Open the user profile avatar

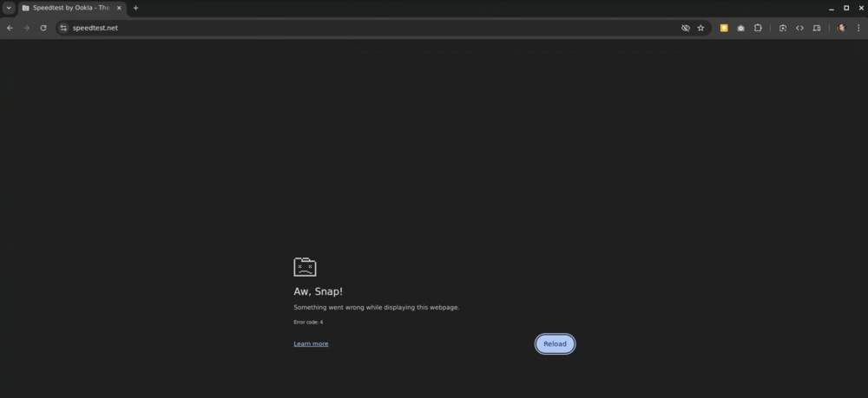(841, 28)
